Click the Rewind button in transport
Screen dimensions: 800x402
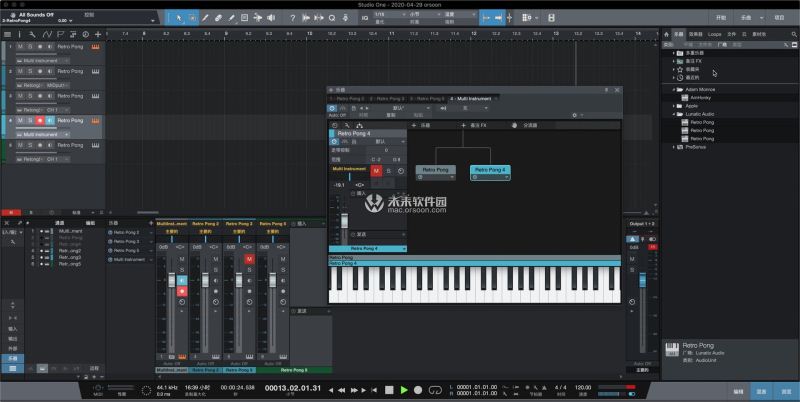pos(341,390)
